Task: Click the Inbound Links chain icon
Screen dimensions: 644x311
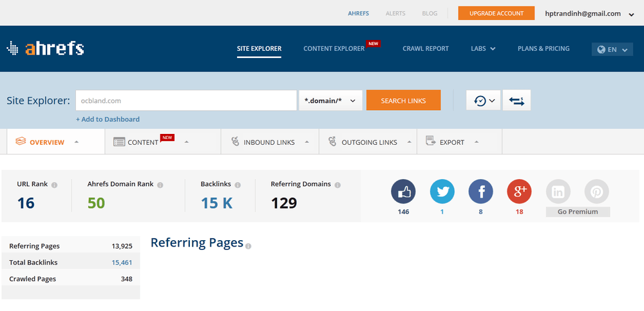Action: pyautogui.click(x=235, y=142)
